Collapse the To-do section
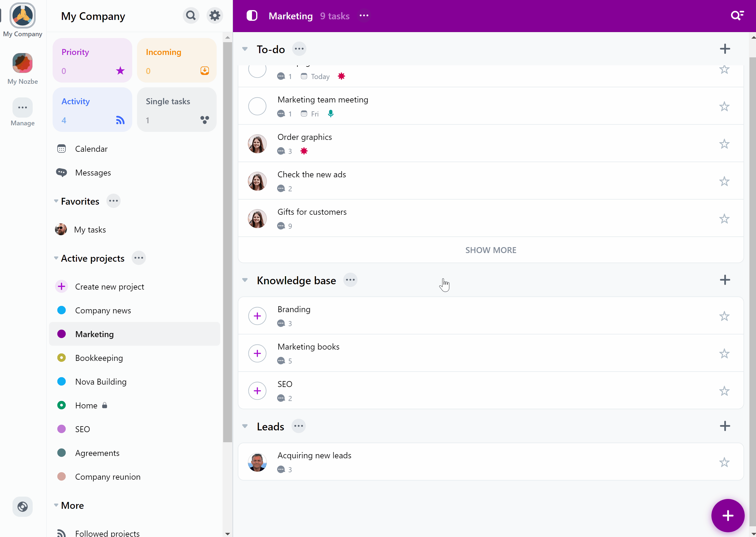 click(245, 49)
